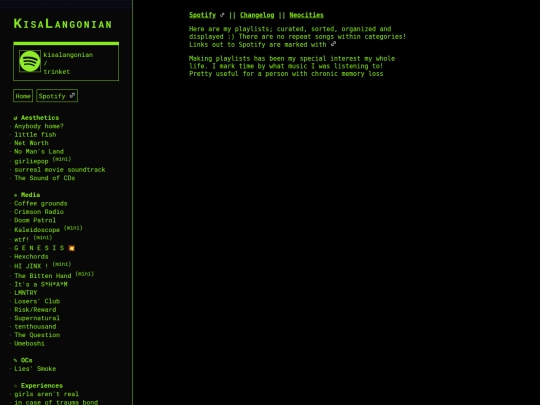Select the Experiences category heading
This screenshot has height=405, width=540.
pyautogui.click(x=42, y=386)
